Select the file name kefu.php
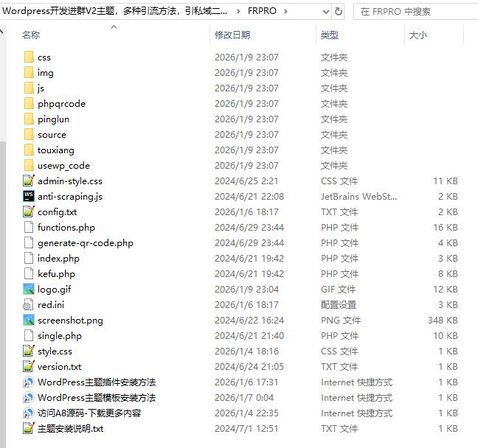The width and height of the screenshot is (478, 448). [56, 274]
